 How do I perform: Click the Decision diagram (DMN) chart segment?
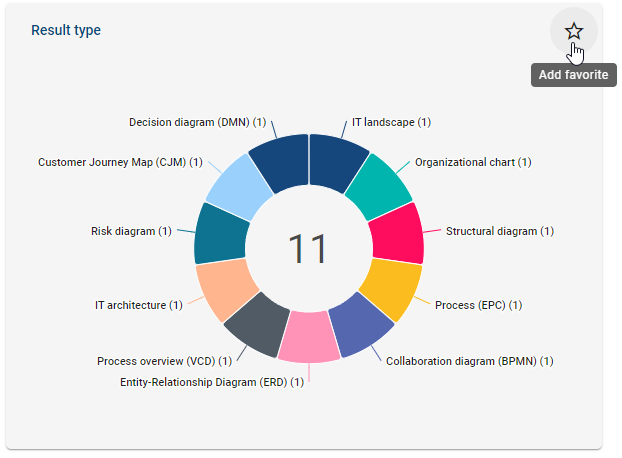coord(279,160)
